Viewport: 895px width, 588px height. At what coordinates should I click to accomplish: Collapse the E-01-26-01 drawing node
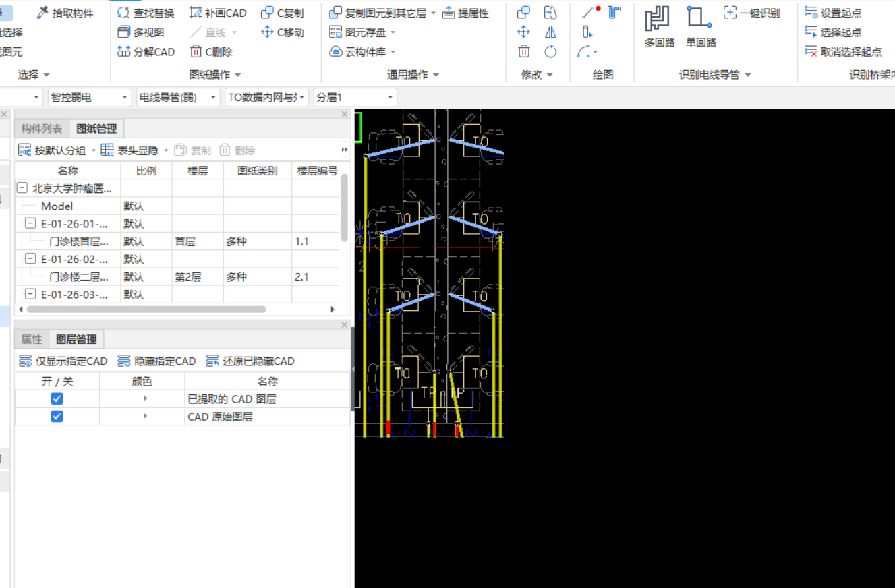pyautogui.click(x=30, y=223)
